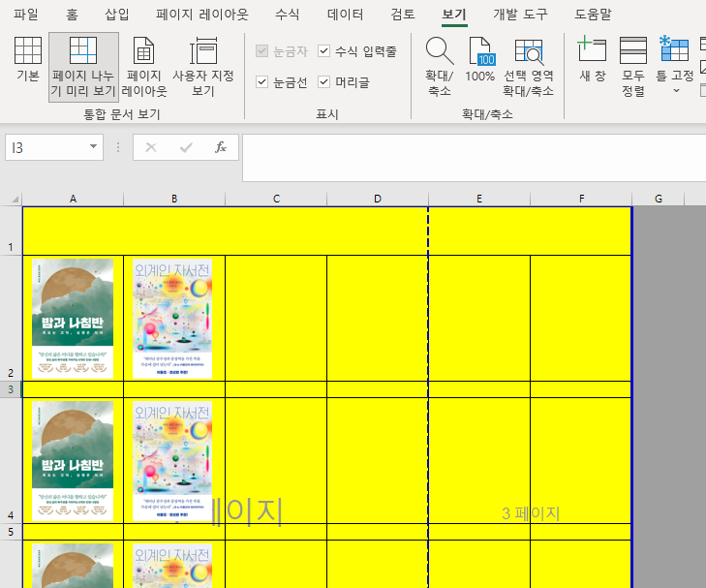Click the book cover thumbnail in cell B2

click(172, 318)
